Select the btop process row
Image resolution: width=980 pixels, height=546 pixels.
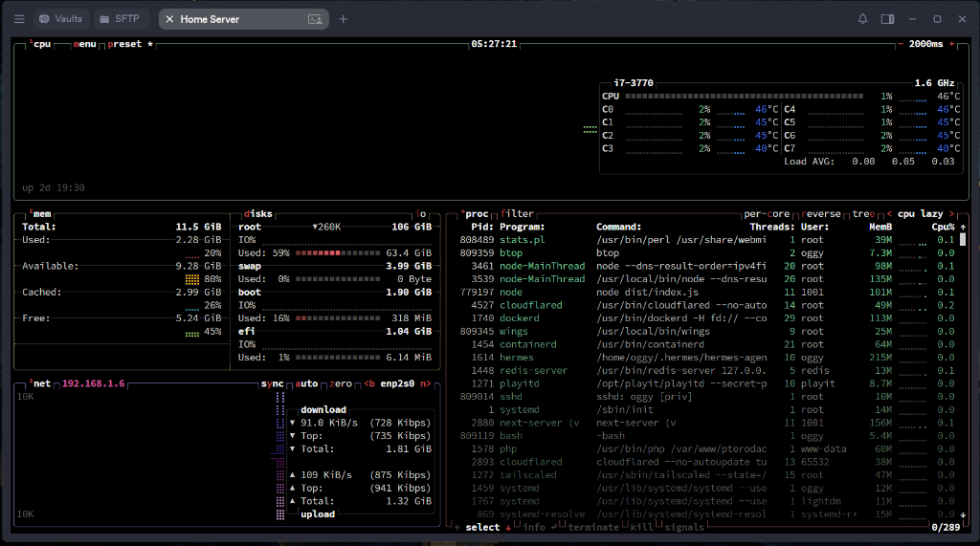coord(707,253)
